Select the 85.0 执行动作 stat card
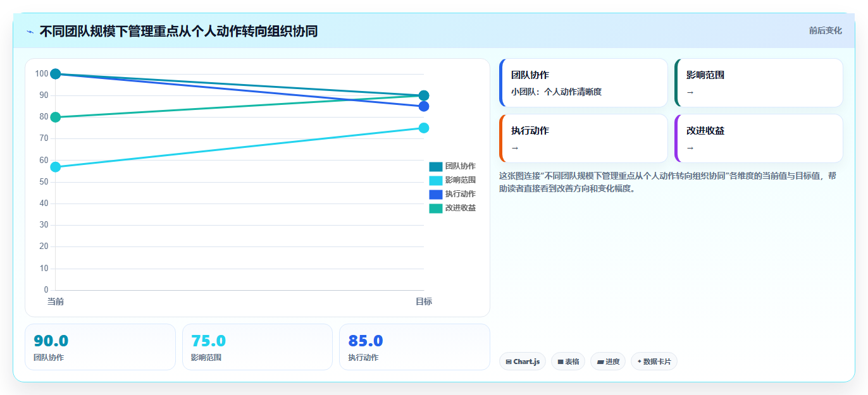Image resolution: width=868 pixels, height=395 pixels. click(414, 347)
